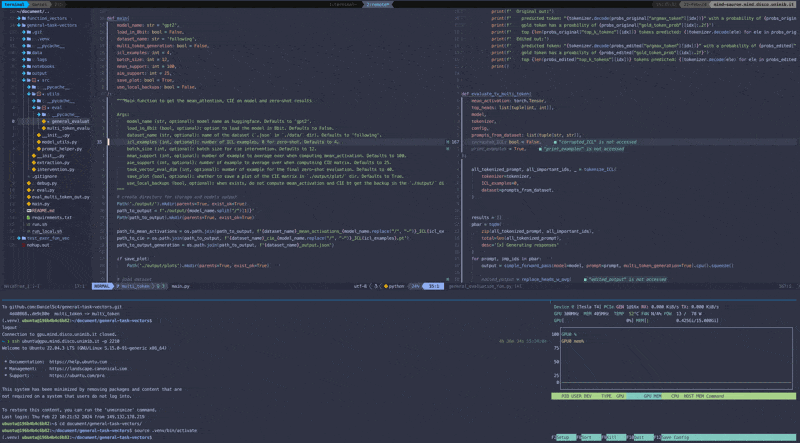The height and width of the screenshot is (443, 800).
Task: Collapse the eval folder
Action: point(34,108)
